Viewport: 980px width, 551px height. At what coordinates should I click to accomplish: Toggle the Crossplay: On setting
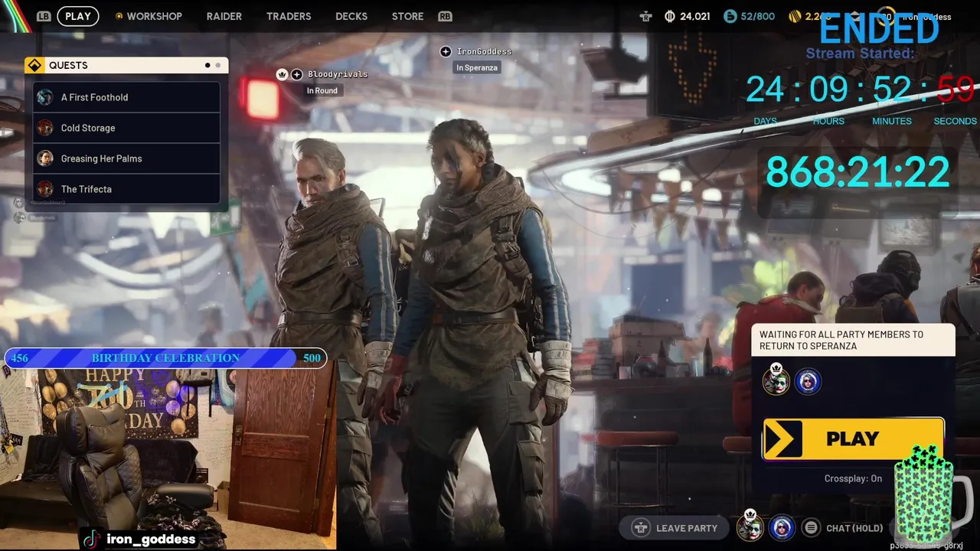tap(853, 478)
